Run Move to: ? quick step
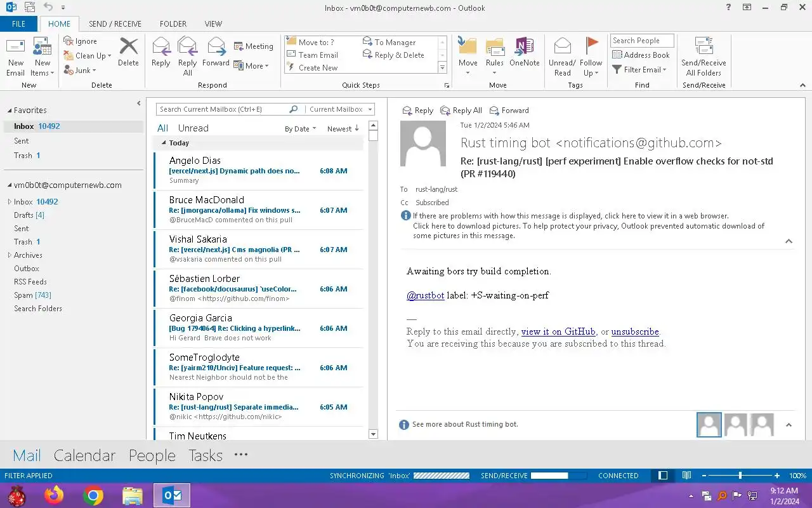 click(x=311, y=42)
